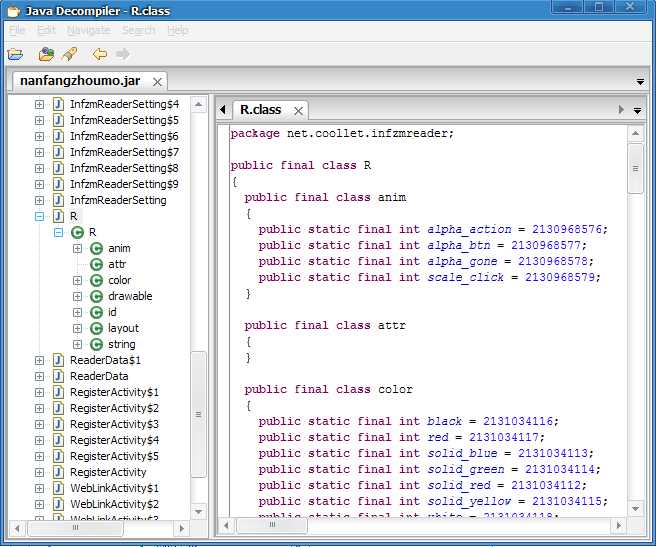This screenshot has height=547, width=656.
Task: Expand the id node
Action: [77, 313]
